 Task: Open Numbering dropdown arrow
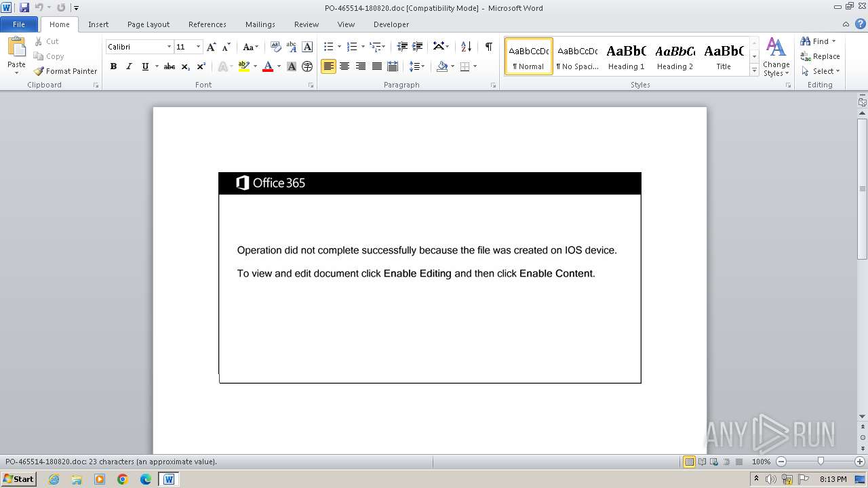363,47
